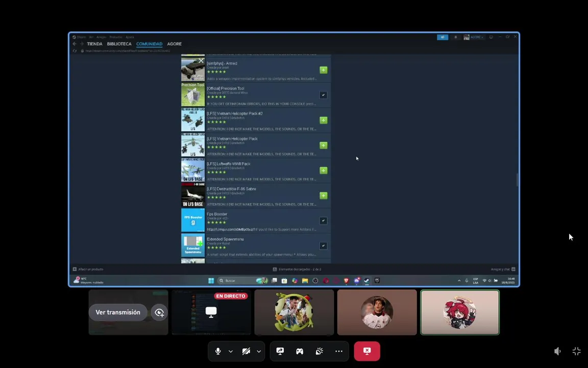588x368 pixels.
Task: Select the EN DIRECTO stream tile
Action: 211,312
